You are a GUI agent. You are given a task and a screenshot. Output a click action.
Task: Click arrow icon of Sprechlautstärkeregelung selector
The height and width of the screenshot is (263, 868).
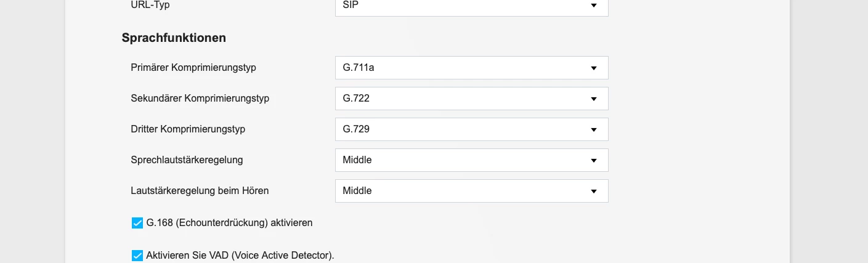pyautogui.click(x=594, y=160)
